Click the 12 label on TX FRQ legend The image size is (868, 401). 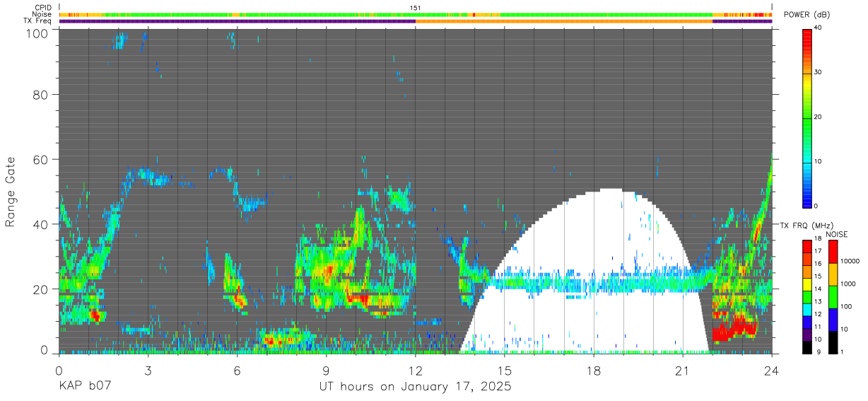coord(818,314)
